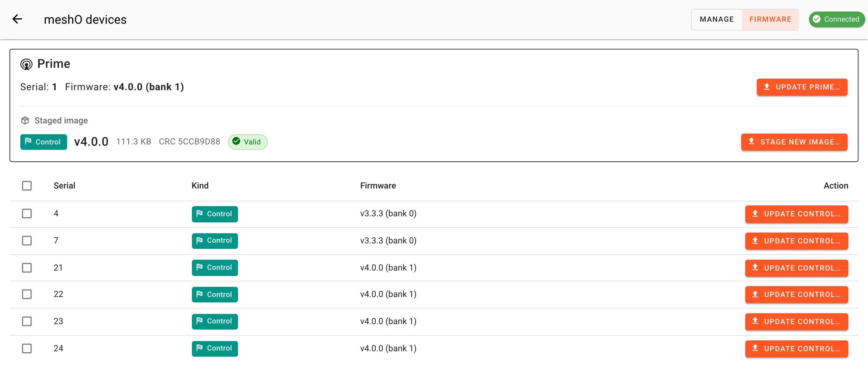Click upload icon on Stage New Image button
The height and width of the screenshot is (377, 868).
[x=751, y=141]
